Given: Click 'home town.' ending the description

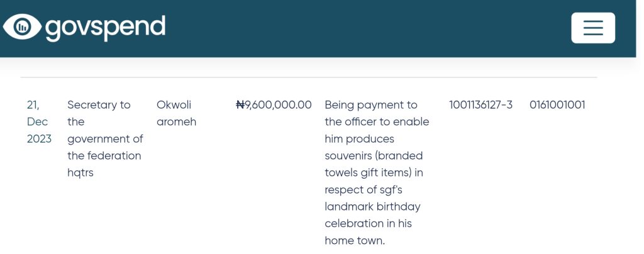Looking at the screenshot, I should [355, 240].
